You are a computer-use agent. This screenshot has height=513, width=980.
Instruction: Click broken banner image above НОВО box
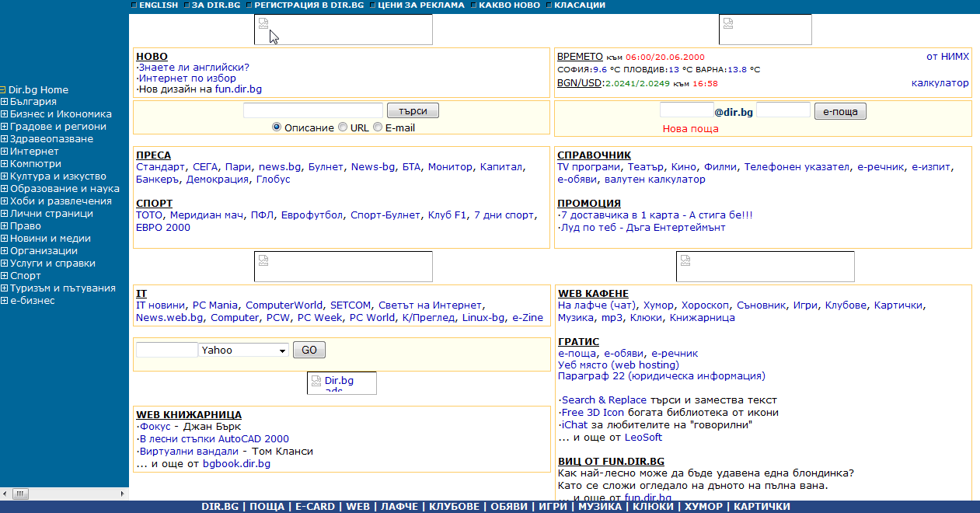pyautogui.click(x=343, y=30)
